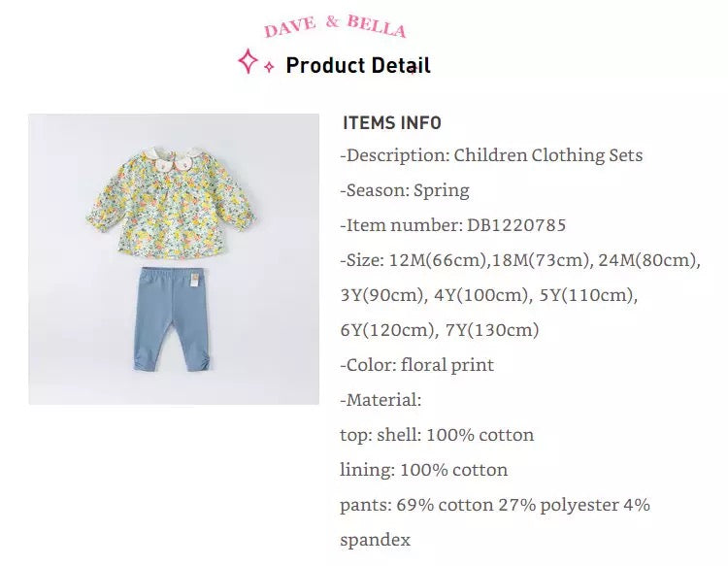Click the ITEMS INFO heading
The width and height of the screenshot is (728, 566).
[392, 123]
